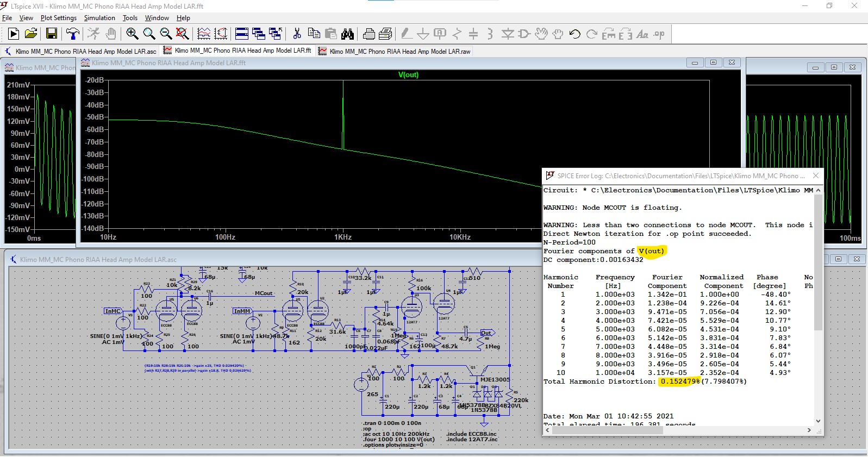
Task: Click the Place Component gate icon
Action: coord(524,34)
